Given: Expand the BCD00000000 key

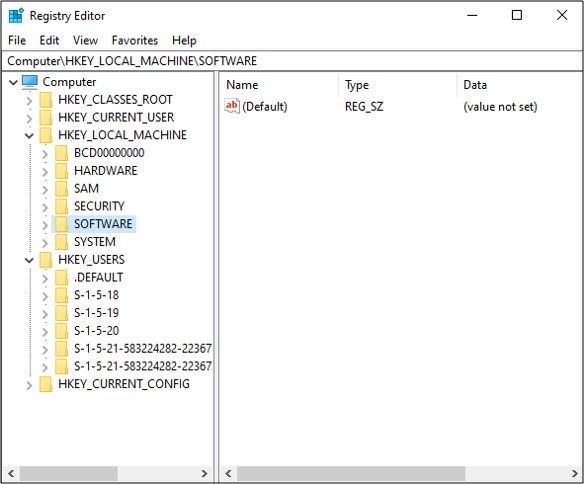Looking at the screenshot, I should click(45, 154).
